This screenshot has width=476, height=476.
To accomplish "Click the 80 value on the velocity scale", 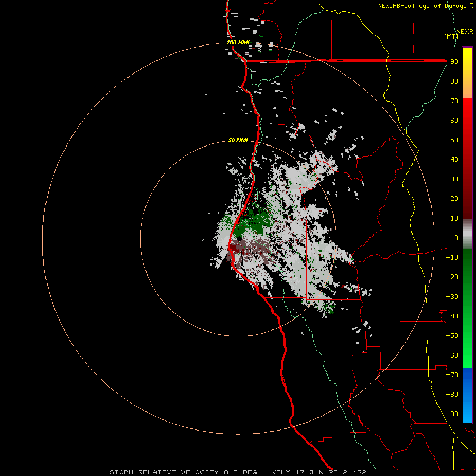I will click(x=454, y=81).
